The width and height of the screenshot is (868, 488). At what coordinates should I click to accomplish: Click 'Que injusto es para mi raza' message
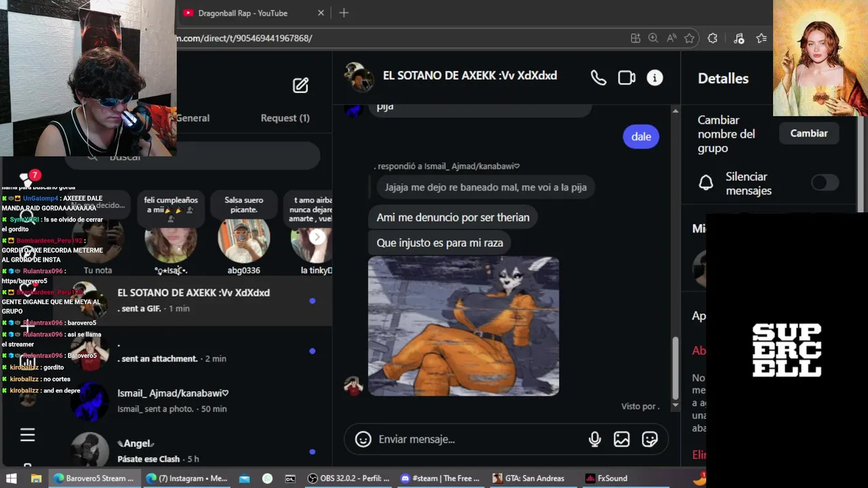[x=439, y=243]
